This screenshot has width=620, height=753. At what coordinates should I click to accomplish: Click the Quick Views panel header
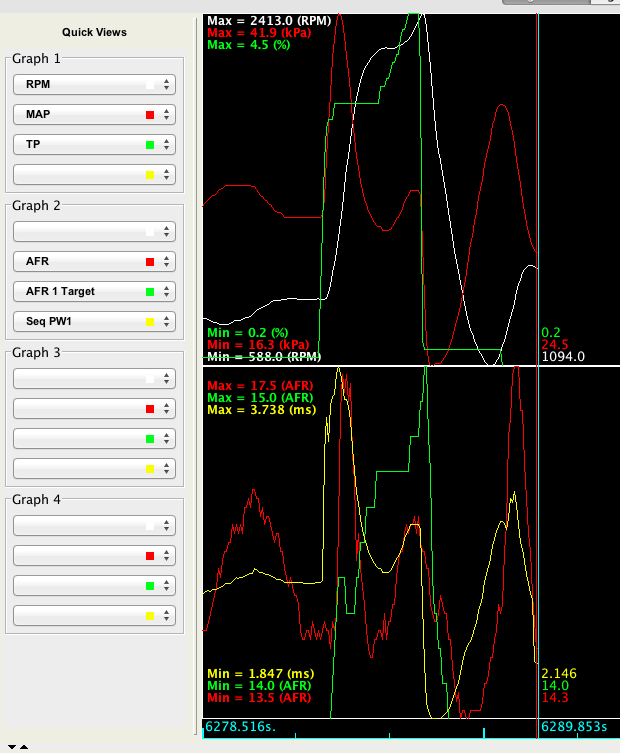94,32
